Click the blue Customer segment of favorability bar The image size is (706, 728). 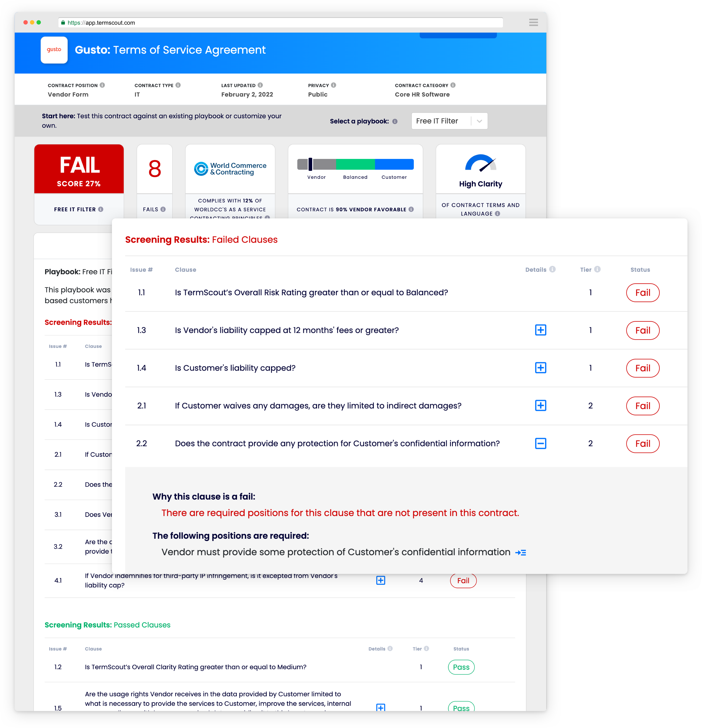tap(394, 164)
